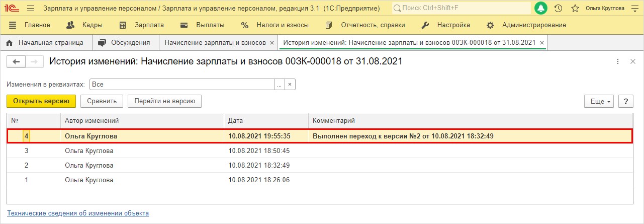Open the Главное sections menu
Image resolution: width=644 pixels, height=224 pixels.
(x=30, y=25)
